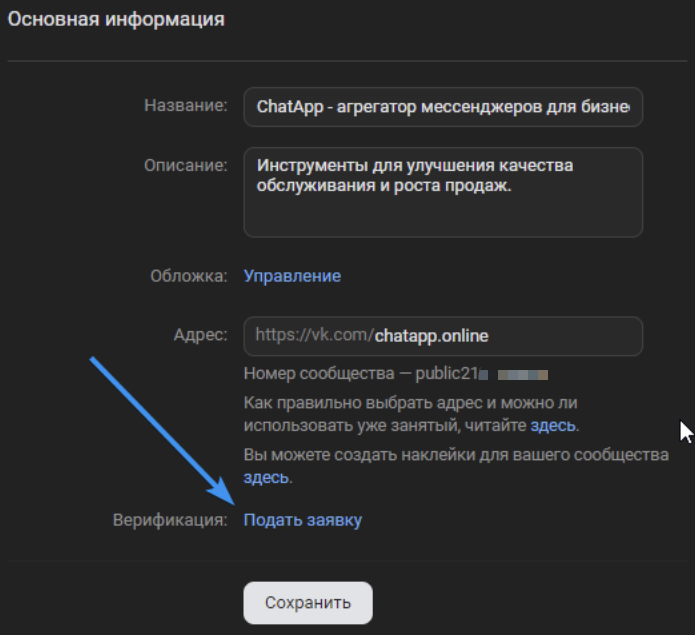Click the Название input field
Viewport: 695px width, 635px height.
coord(442,106)
